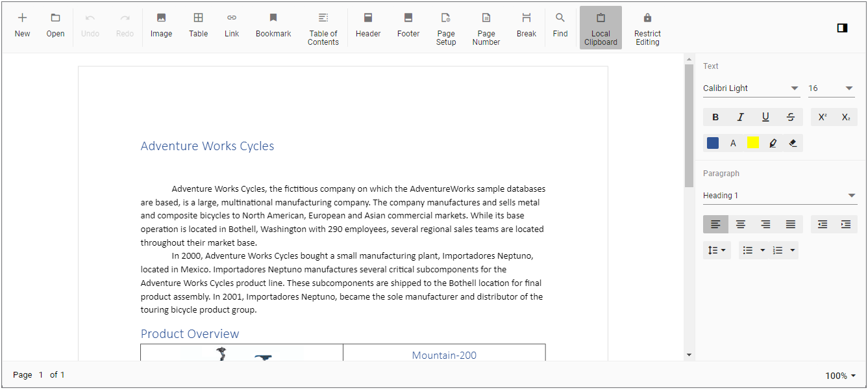Image resolution: width=868 pixels, height=390 pixels.
Task: Insert an Image
Action: [x=161, y=27]
